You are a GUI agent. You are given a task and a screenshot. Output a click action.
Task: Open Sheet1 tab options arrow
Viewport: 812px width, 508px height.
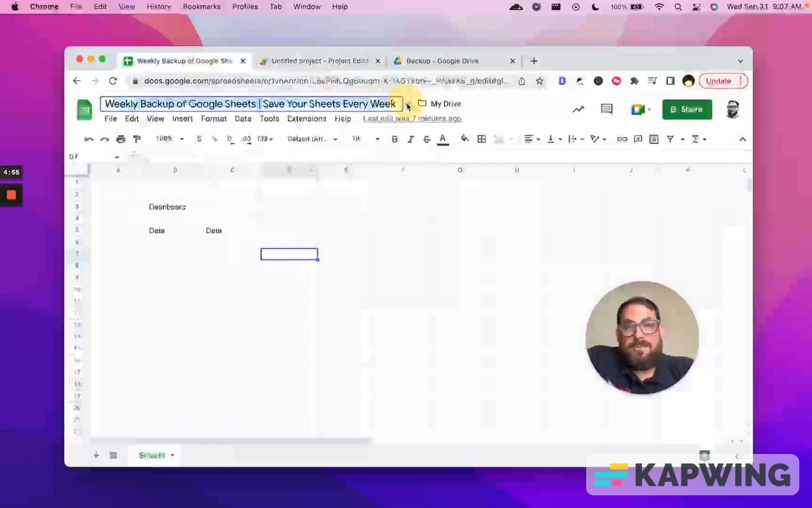tap(172, 455)
